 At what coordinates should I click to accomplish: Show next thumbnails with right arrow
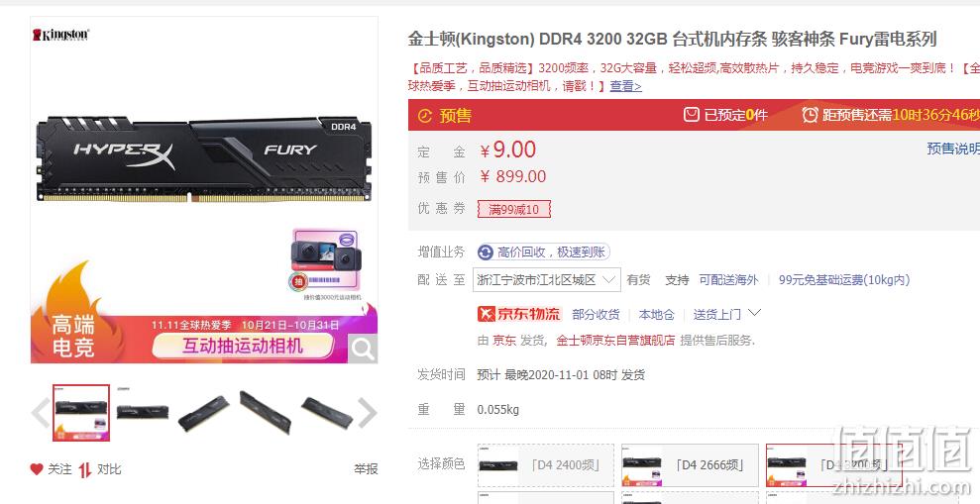pos(368,413)
